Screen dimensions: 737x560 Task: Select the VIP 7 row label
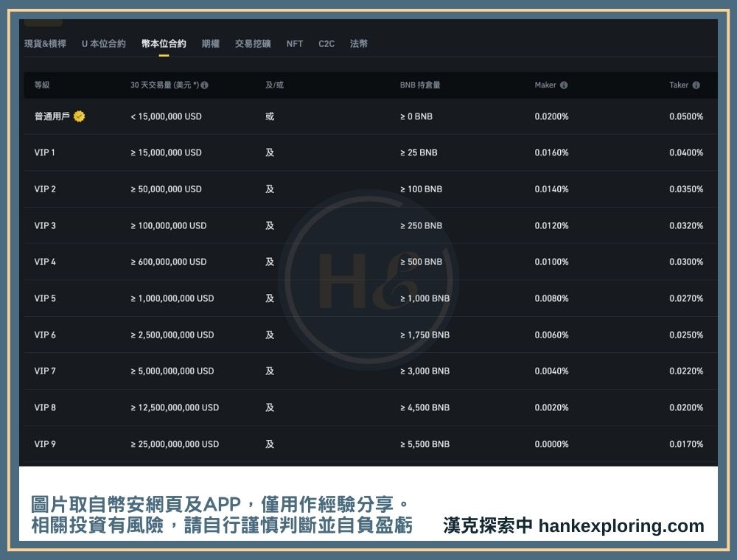pyautogui.click(x=45, y=371)
